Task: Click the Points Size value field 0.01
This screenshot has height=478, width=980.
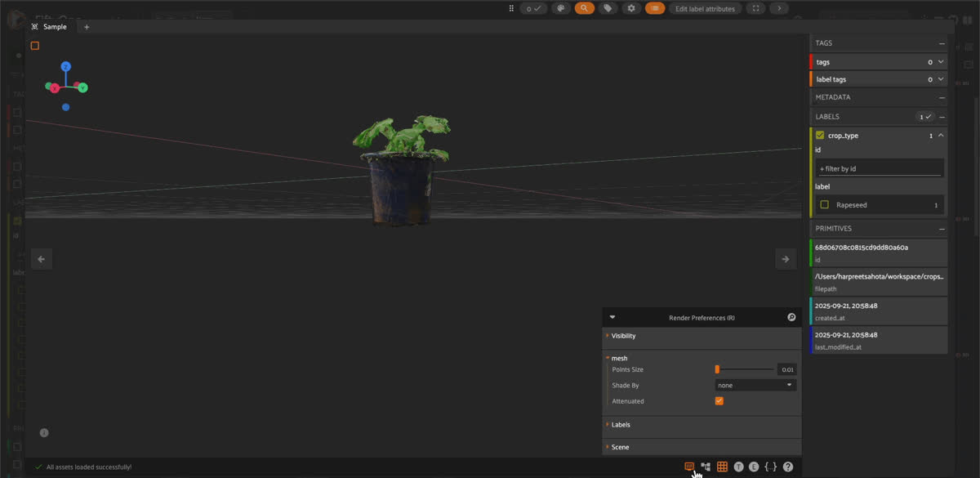Action: pos(786,369)
